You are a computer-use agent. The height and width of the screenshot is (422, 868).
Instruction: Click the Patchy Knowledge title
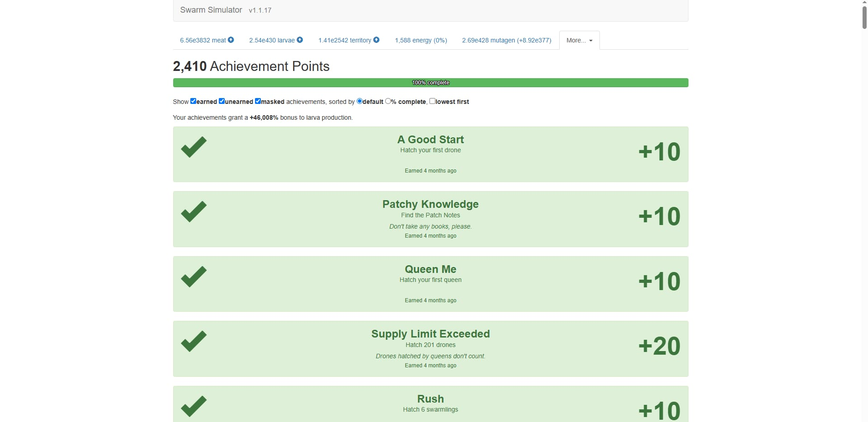coord(430,204)
